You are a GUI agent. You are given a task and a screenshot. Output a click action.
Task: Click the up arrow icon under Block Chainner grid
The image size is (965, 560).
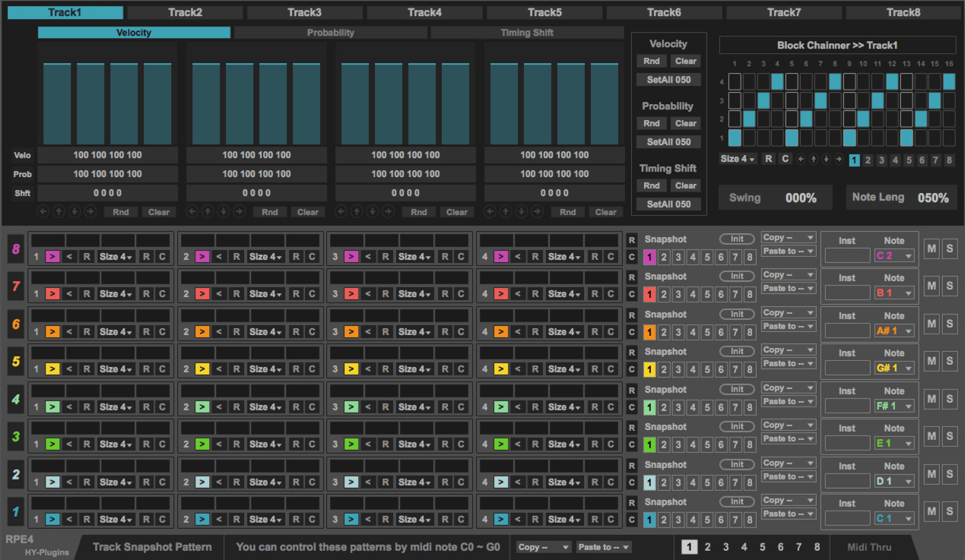pos(813,160)
